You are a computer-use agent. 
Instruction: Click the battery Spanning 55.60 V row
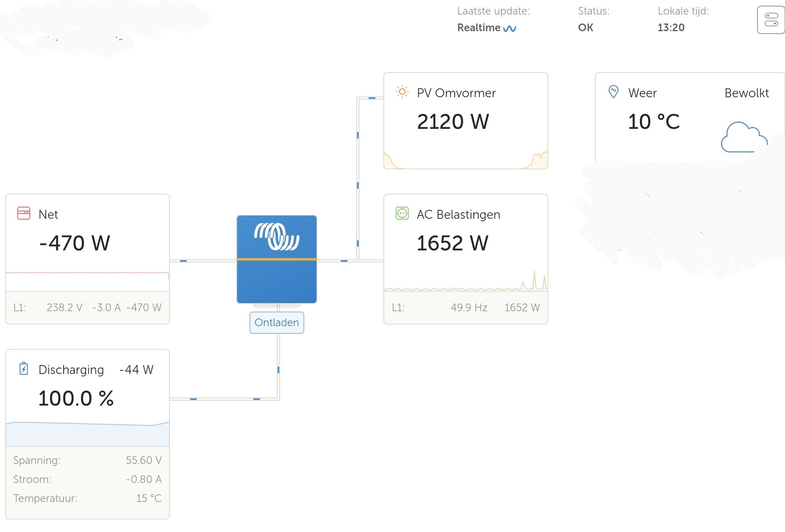[x=87, y=460]
